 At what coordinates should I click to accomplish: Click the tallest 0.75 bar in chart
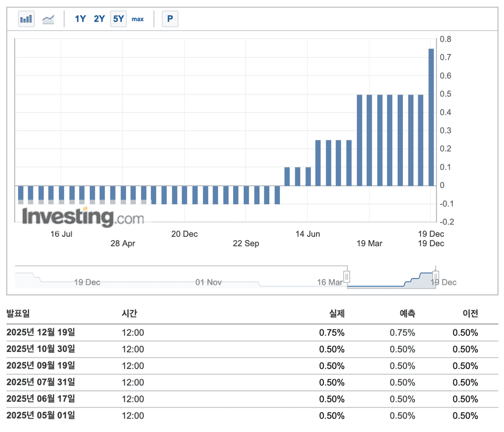click(431, 117)
